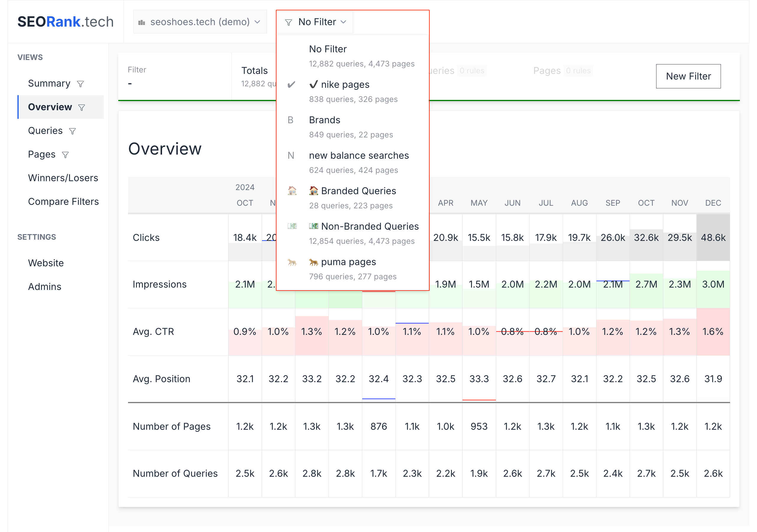
Task: Click the leopard icon for puma pages
Action: click(292, 262)
